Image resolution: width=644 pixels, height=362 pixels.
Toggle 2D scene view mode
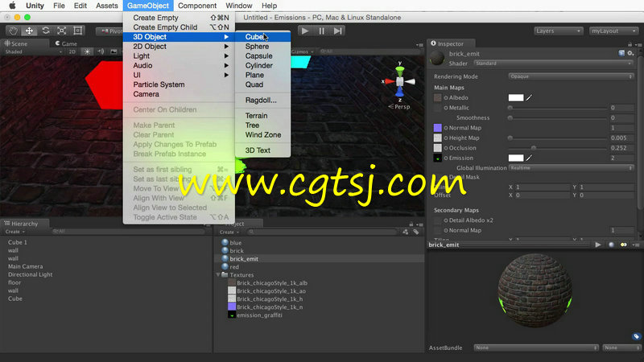[72, 51]
